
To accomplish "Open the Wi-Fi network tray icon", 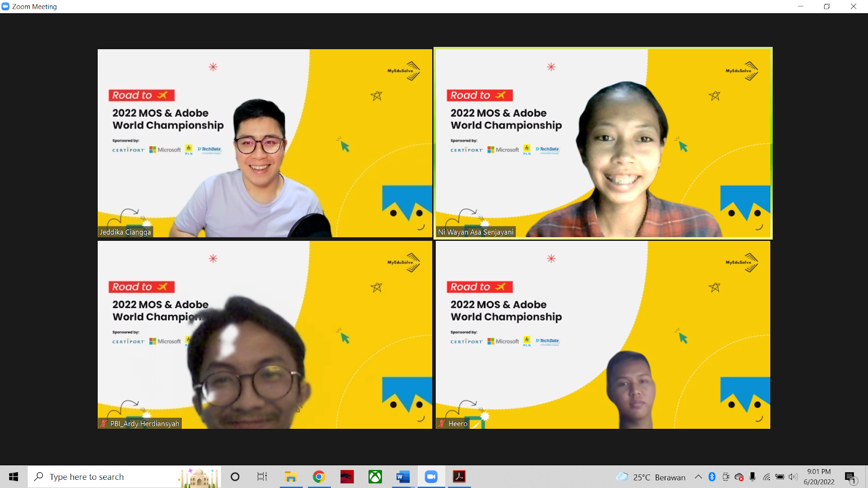I will tap(766, 477).
